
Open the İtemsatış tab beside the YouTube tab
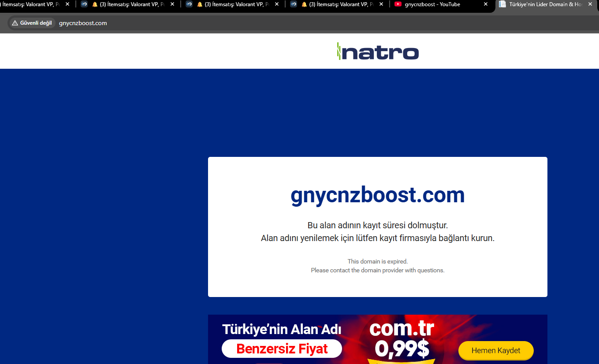337,4
